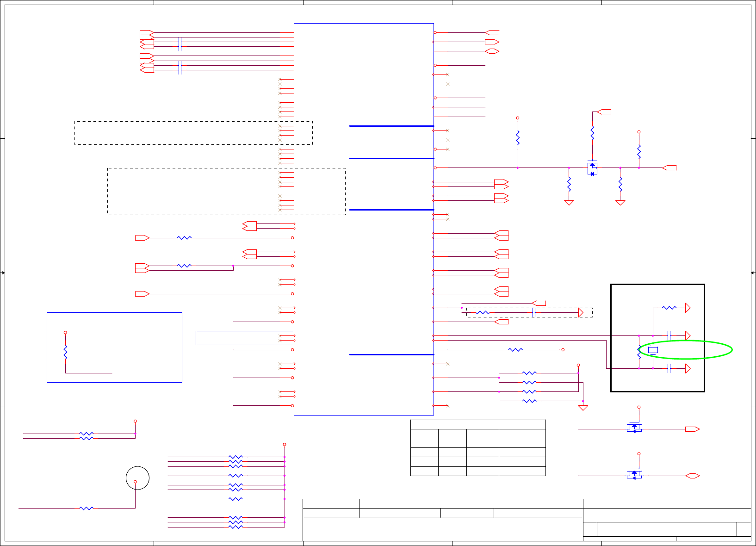Select the topmost capacitor near upper-left ports
Screen dimensions: 756x546
(180, 44)
